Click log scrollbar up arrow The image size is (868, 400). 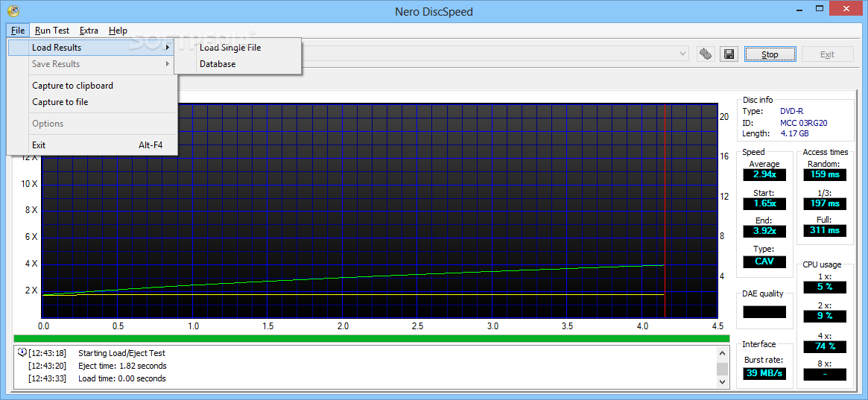[722, 353]
